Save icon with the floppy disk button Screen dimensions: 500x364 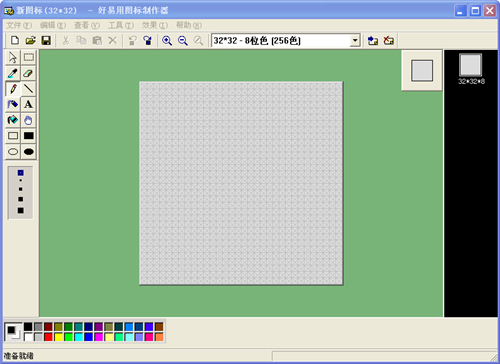click(46, 41)
